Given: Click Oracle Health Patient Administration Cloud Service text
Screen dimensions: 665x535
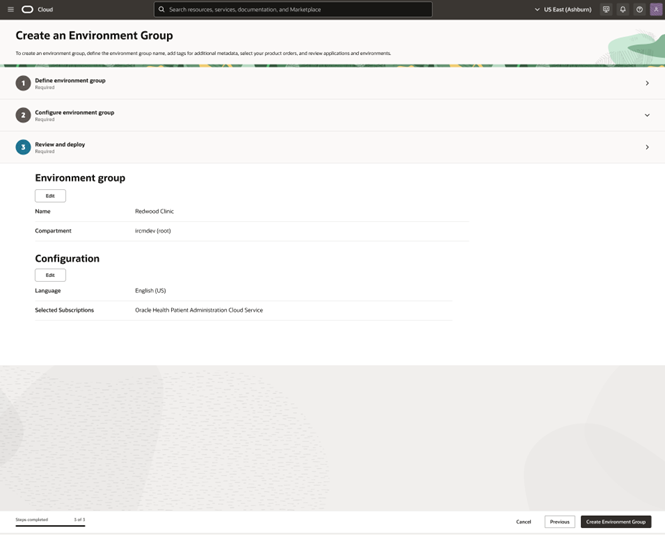Looking at the screenshot, I should coord(199,310).
